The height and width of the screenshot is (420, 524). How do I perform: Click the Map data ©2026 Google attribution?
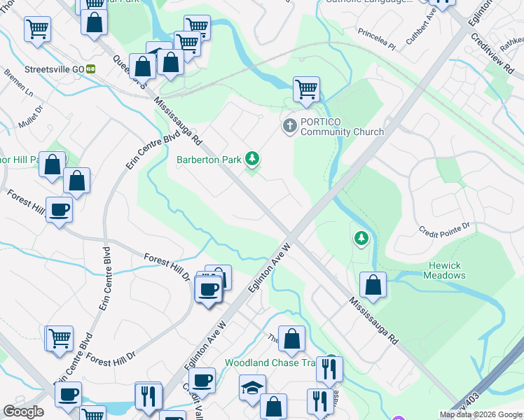click(x=481, y=415)
